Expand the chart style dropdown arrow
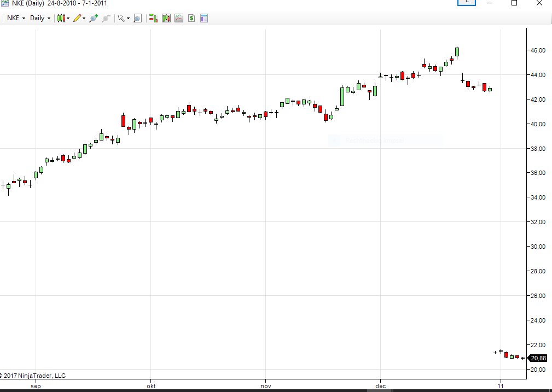The image size is (552, 392). (x=68, y=18)
